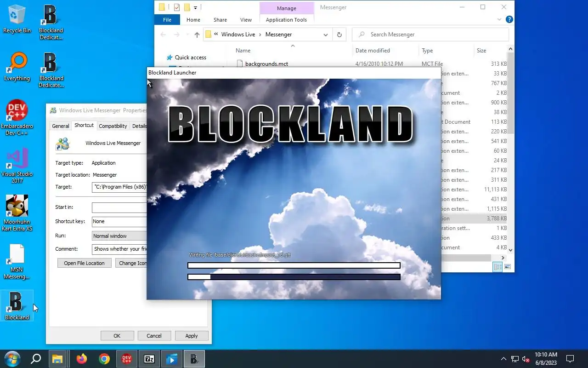Open the media player taskbar icon
The height and width of the screenshot is (368, 588).
(x=172, y=359)
